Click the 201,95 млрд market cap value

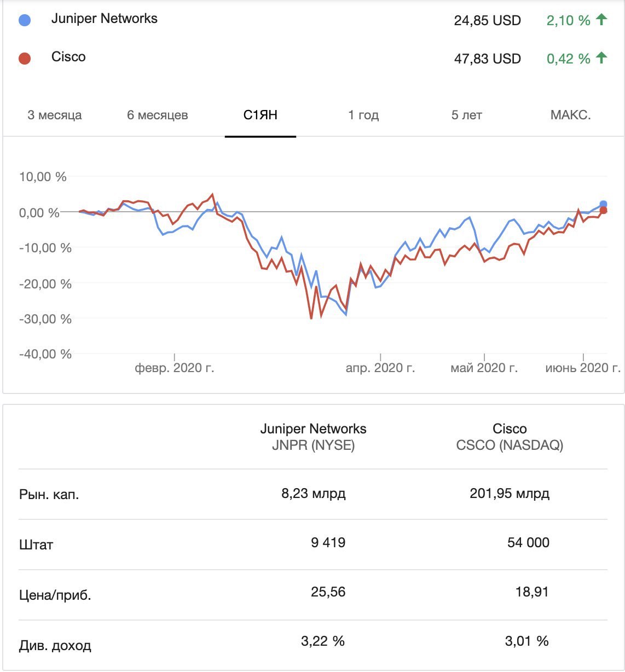510,494
